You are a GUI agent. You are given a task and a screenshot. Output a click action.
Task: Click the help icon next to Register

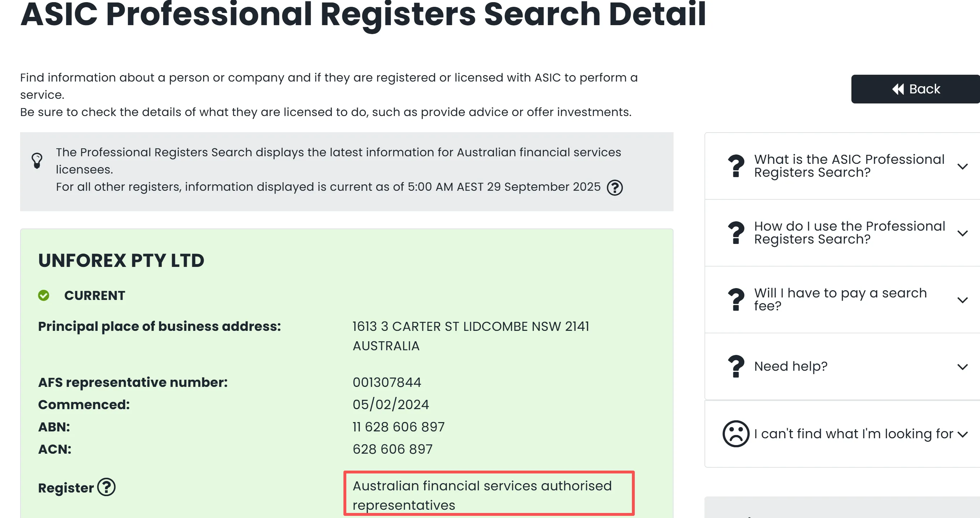pyautogui.click(x=106, y=487)
